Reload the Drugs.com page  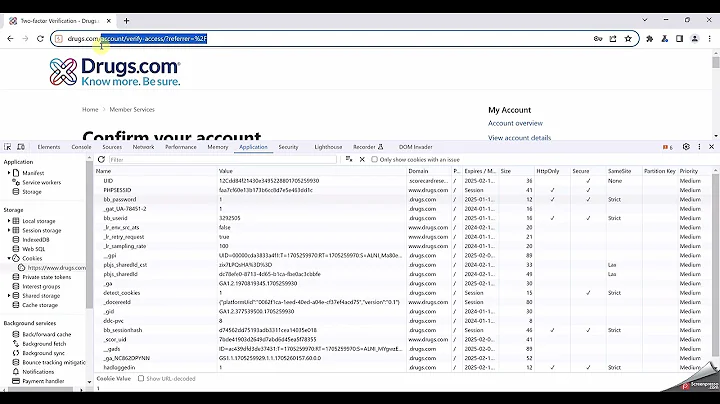pos(40,39)
